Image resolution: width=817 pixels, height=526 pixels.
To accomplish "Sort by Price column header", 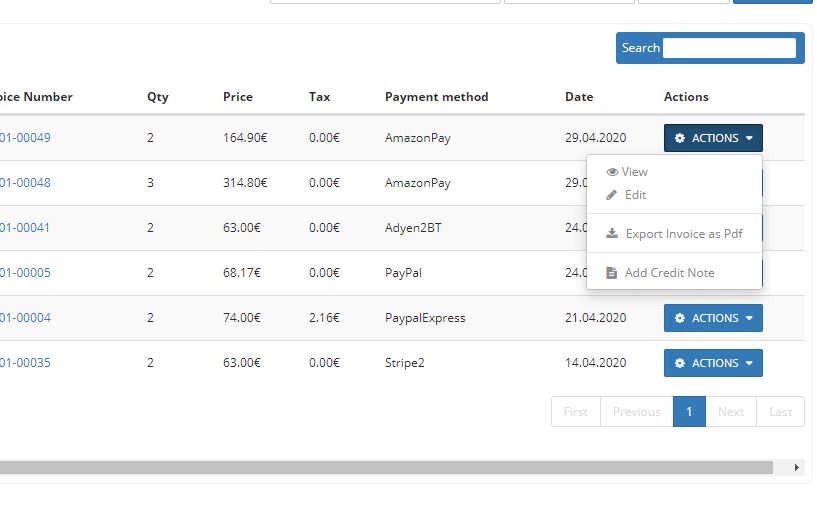I will click(238, 97).
